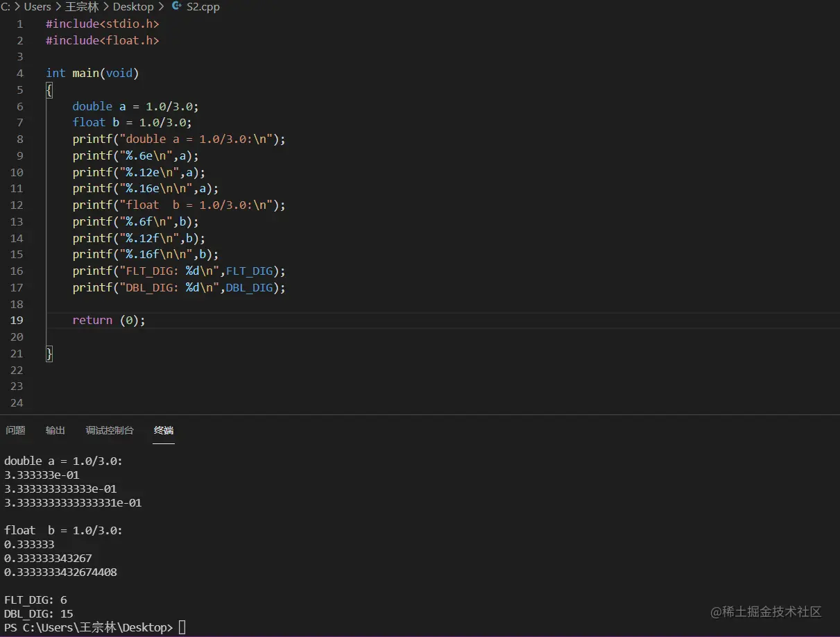Switch to the 问题 panel tab

[15, 430]
